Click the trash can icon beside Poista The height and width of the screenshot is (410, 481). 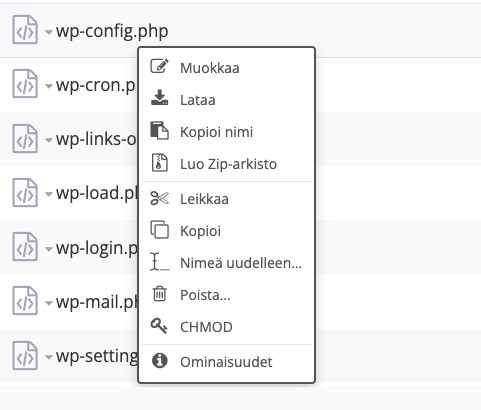tap(160, 294)
